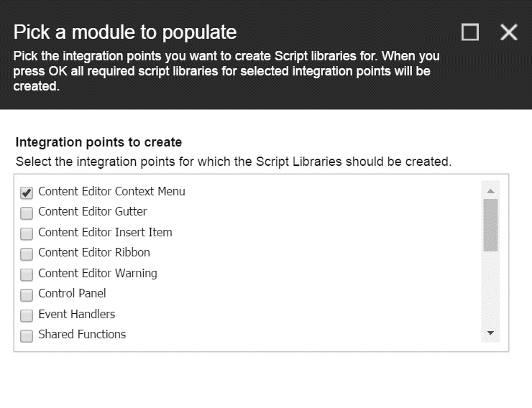Click the scrollbar track below the thumb
This screenshot has width=532, height=408.
coord(490,289)
